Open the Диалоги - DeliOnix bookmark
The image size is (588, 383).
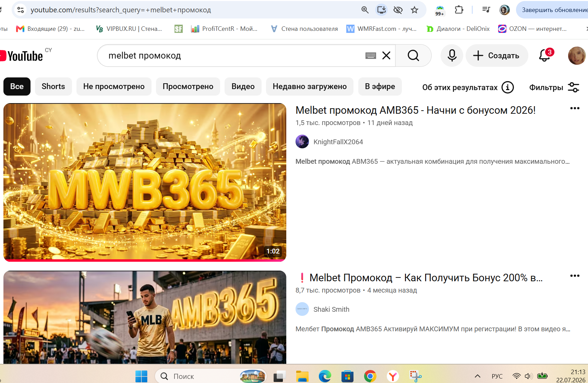pyautogui.click(x=458, y=29)
